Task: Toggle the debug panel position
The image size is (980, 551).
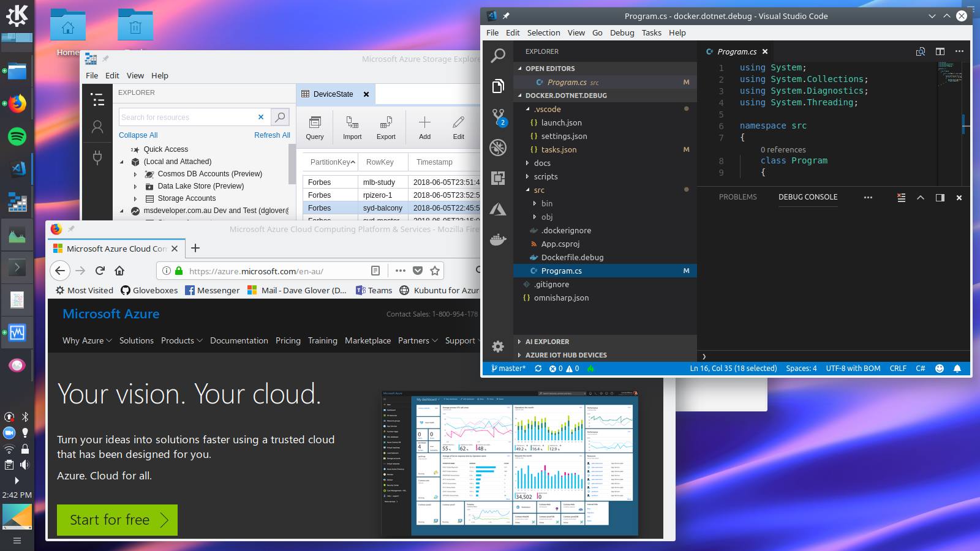Action: [x=940, y=197]
